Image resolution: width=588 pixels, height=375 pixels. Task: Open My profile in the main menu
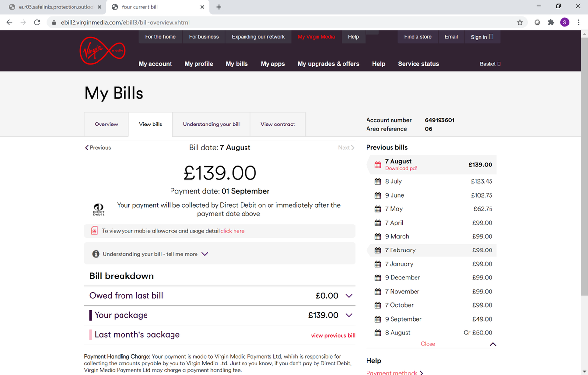coord(199,64)
